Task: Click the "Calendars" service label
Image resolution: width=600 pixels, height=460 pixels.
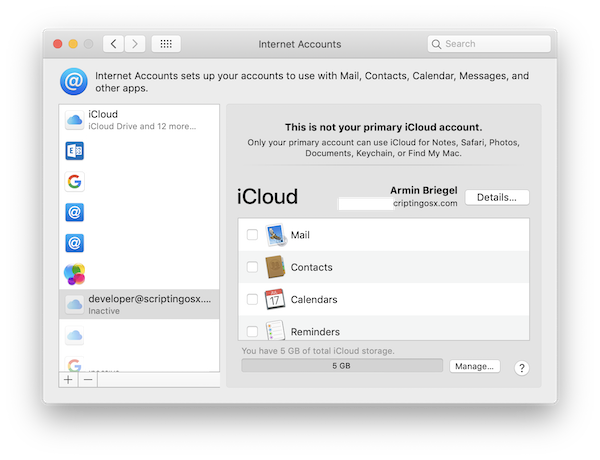Action: [x=314, y=299]
